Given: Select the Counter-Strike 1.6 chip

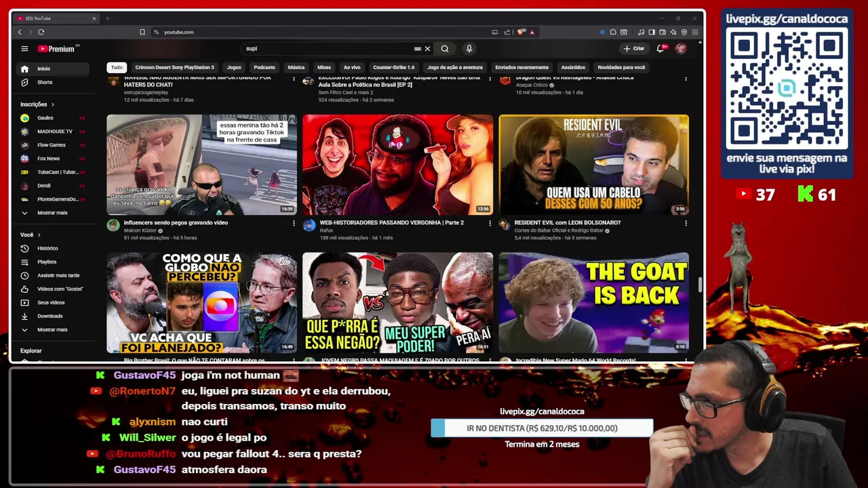Looking at the screenshot, I should coord(393,67).
